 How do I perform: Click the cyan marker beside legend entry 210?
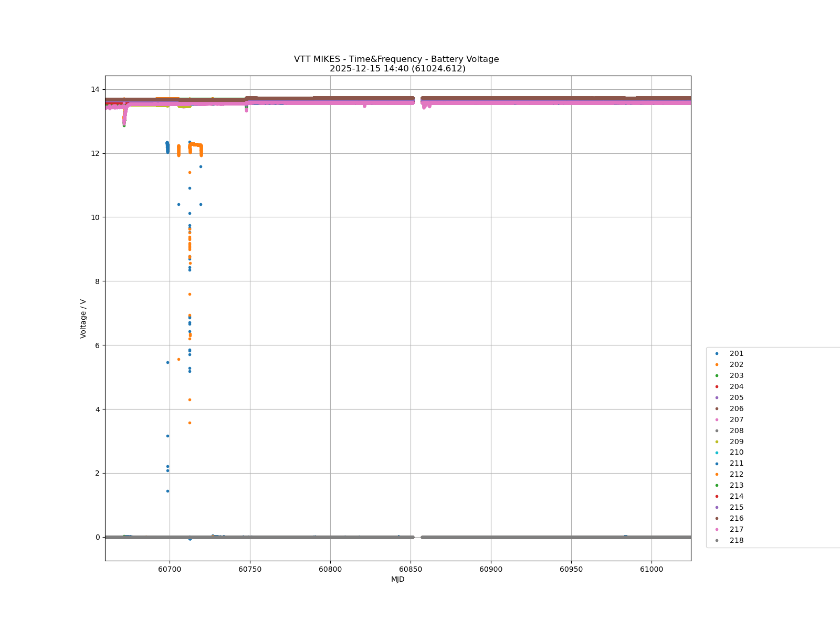tap(717, 453)
